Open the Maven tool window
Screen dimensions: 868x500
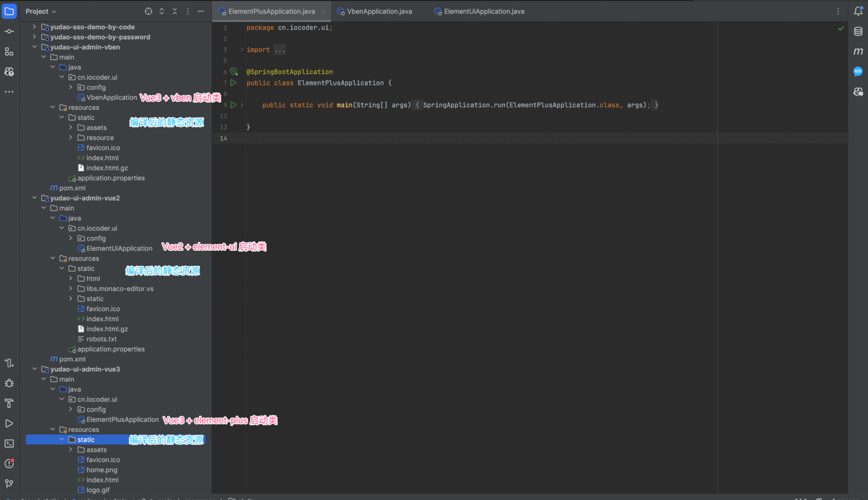pyautogui.click(x=858, y=51)
